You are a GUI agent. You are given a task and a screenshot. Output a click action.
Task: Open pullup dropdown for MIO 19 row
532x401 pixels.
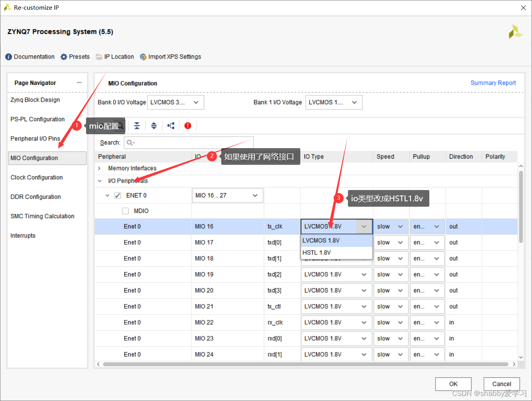pyautogui.click(x=427, y=275)
